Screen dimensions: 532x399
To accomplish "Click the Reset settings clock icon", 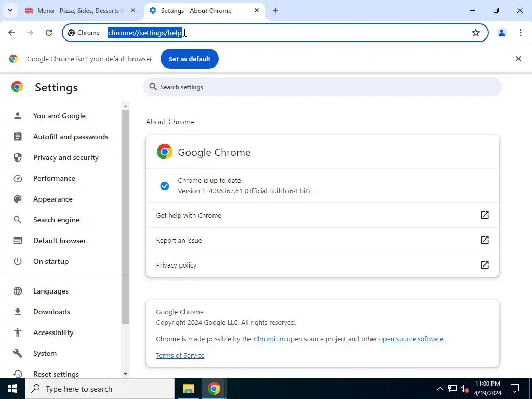I will tap(17, 374).
